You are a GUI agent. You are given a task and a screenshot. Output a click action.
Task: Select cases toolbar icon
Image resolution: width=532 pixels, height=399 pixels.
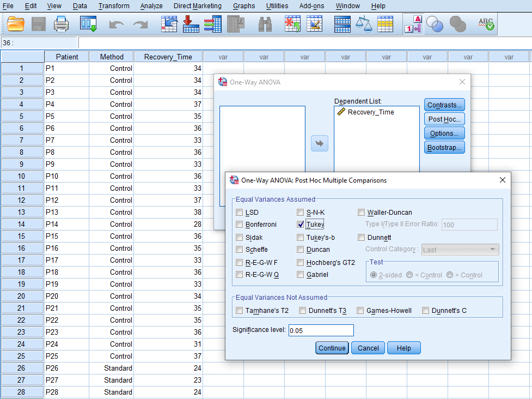coord(385,24)
